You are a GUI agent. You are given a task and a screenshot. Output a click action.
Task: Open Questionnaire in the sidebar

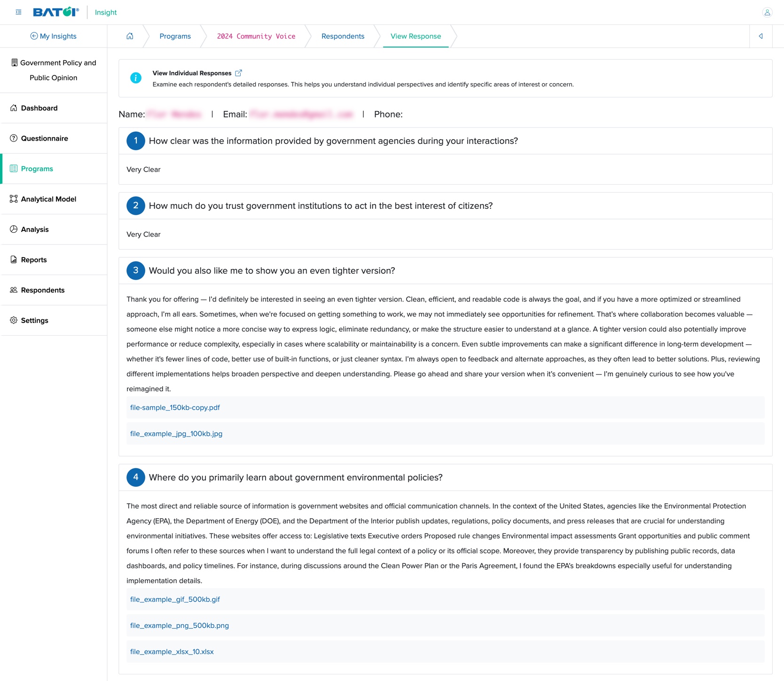tap(54, 138)
